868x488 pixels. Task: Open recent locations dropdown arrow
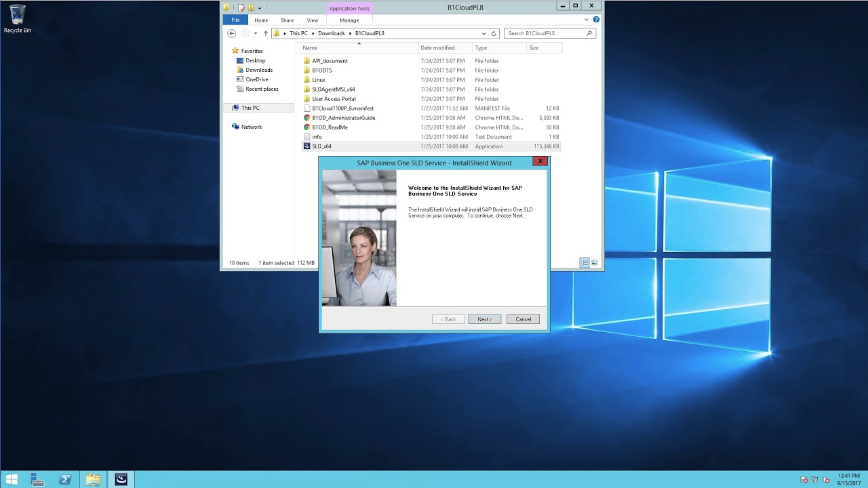coord(255,33)
